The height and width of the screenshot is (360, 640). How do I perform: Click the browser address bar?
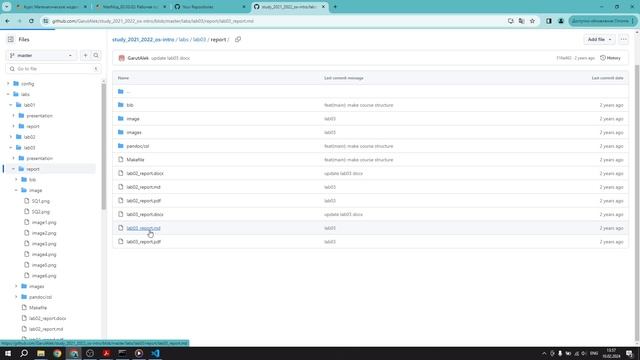[273, 21]
